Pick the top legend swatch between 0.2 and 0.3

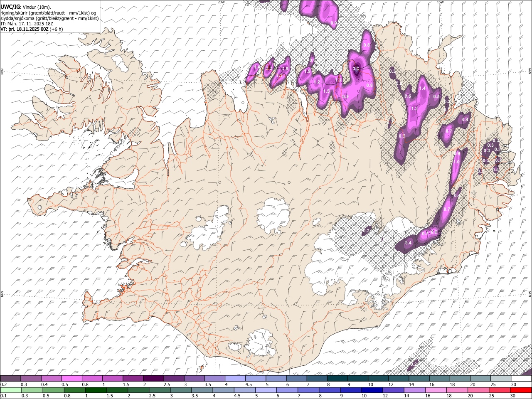tap(10, 379)
